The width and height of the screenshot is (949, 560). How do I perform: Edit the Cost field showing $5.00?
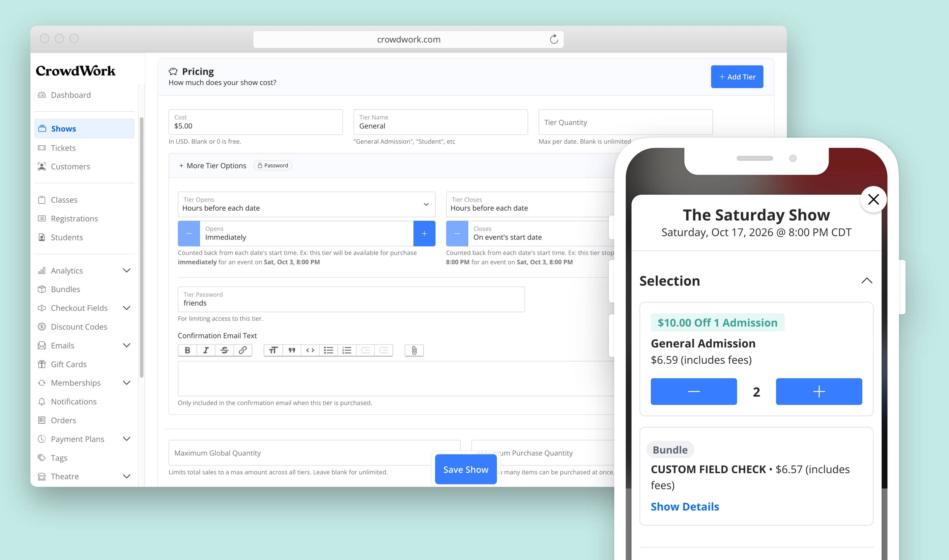click(x=256, y=122)
